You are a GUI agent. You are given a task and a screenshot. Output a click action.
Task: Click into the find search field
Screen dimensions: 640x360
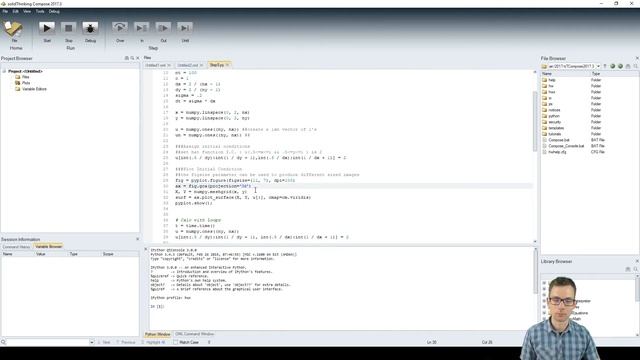tap(48, 342)
